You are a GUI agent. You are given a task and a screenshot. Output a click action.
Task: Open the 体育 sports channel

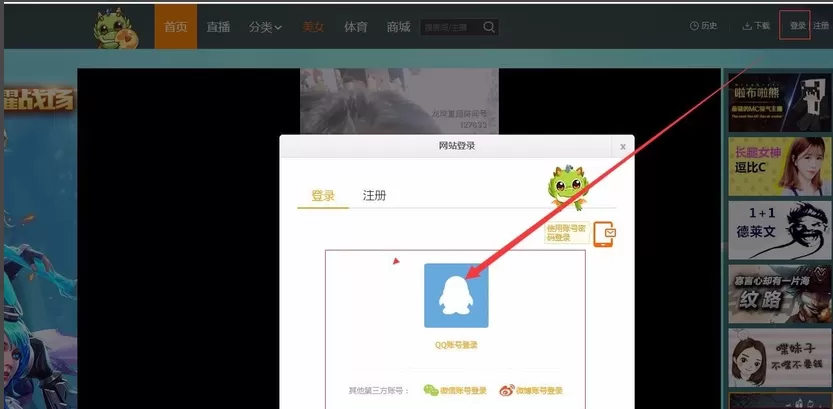355,27
